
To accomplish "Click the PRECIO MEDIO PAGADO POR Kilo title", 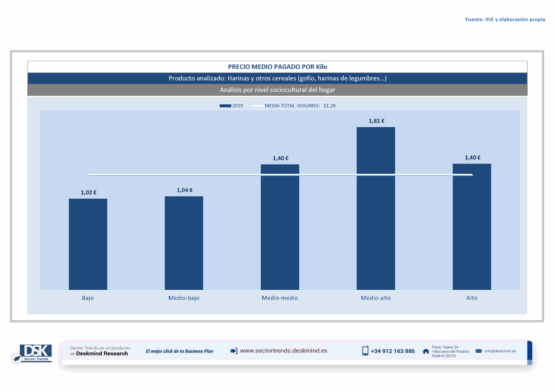I will (278, 67).
